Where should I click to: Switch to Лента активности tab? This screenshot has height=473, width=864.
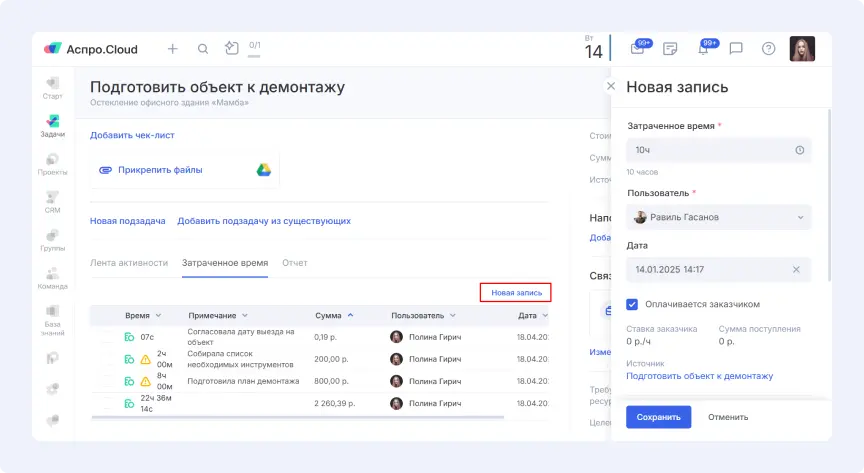point(129,263)
